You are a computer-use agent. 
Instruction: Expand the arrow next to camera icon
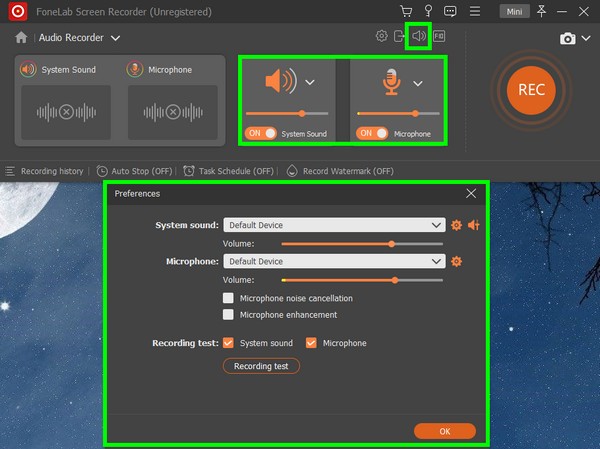pyautogui.click(x=586, y=38)
